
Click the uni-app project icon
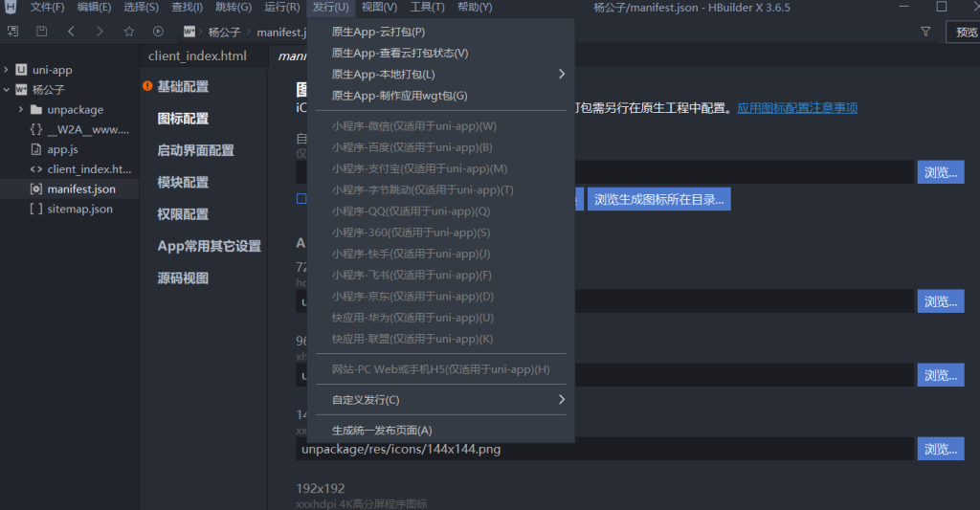(x=21, y=70)
